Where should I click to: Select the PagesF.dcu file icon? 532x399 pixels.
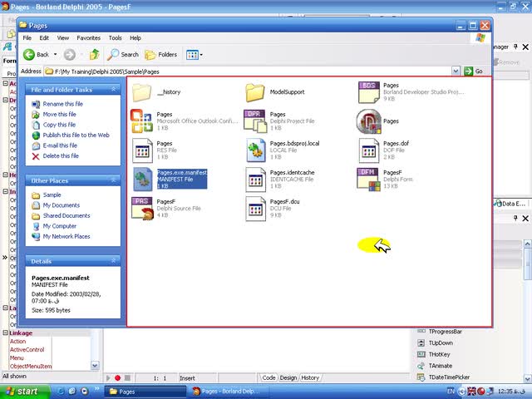(255, 209)
